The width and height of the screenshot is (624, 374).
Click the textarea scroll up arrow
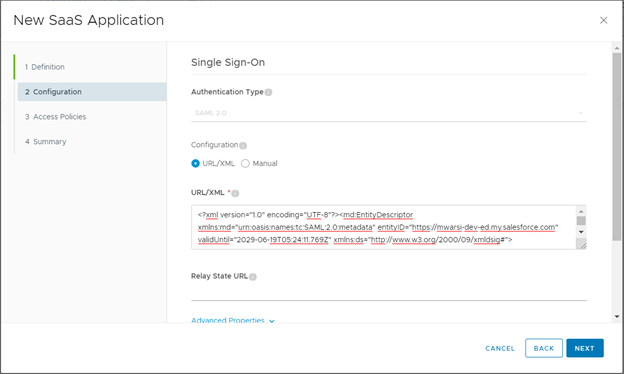581,211
